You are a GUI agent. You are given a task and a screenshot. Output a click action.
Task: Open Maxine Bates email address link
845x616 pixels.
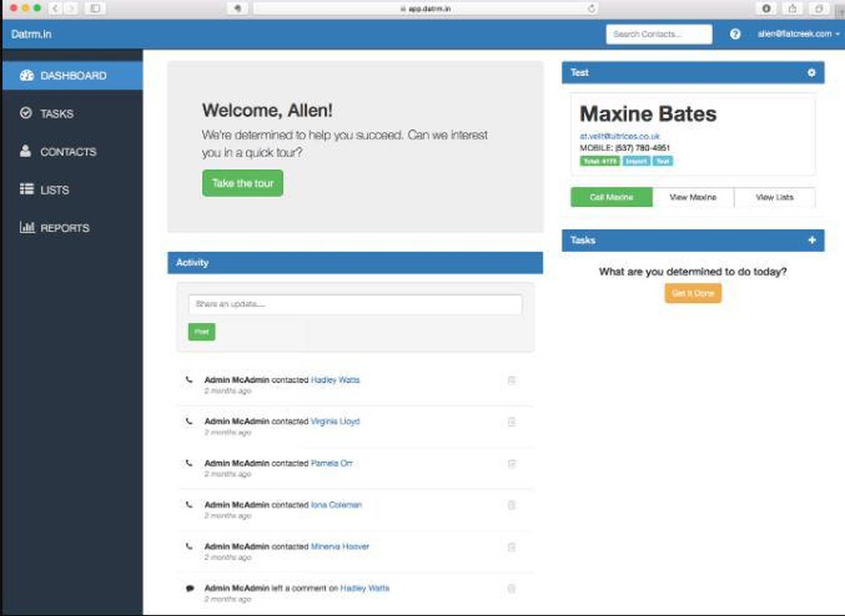point(619,136)
